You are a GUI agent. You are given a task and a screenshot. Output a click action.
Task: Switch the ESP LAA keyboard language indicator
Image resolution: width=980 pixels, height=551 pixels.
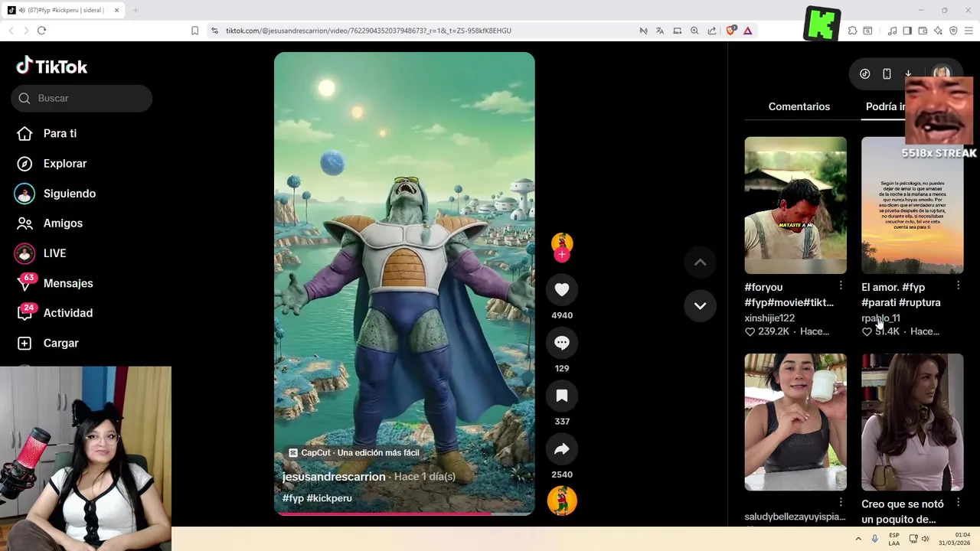[894, 539]
